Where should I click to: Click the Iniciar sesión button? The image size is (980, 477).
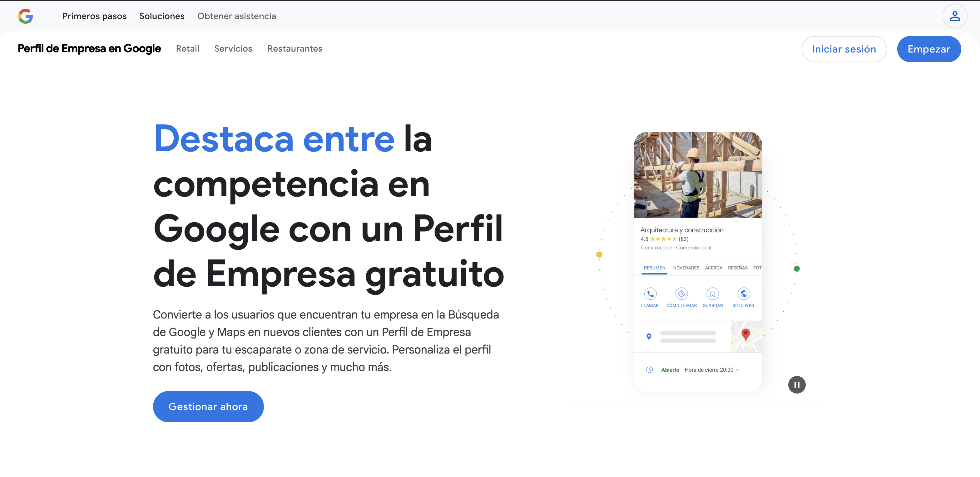click(x=844, y=49)
